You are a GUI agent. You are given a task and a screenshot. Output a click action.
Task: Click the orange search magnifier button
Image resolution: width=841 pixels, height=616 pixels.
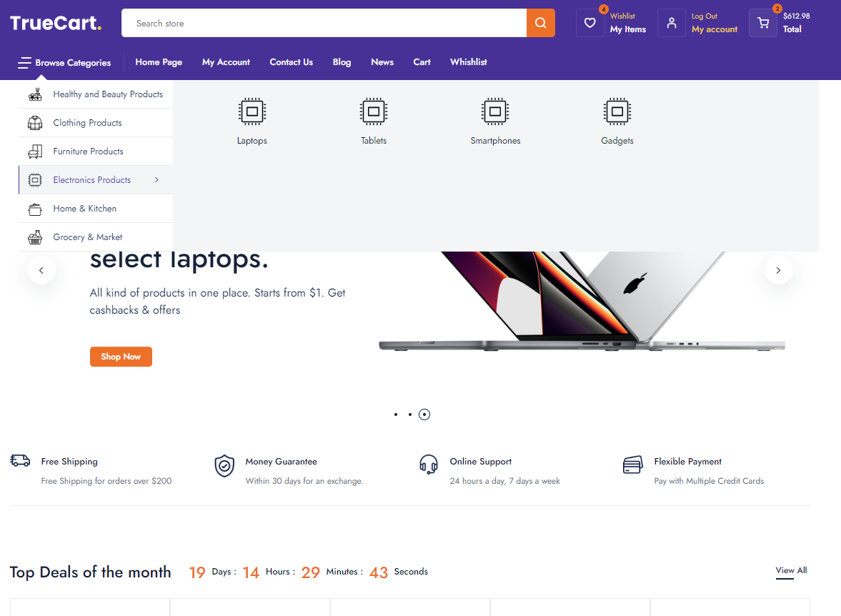[x=541, y=23]
